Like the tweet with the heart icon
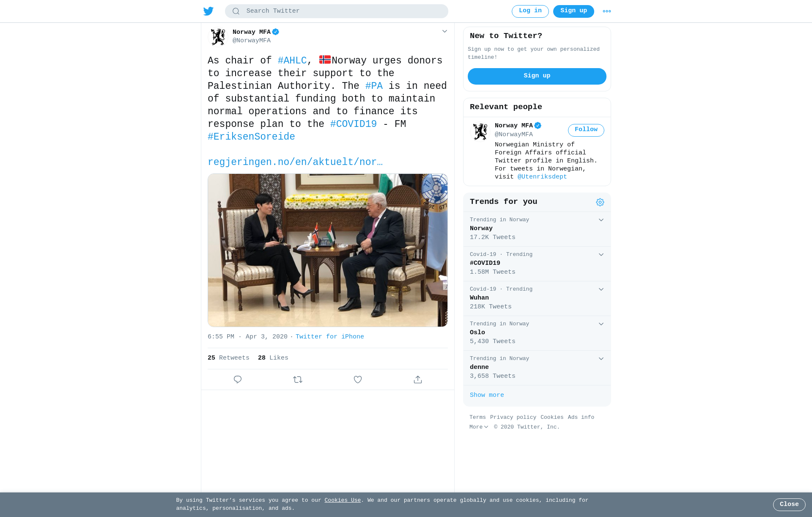812x517 pixels. point(358,379)
